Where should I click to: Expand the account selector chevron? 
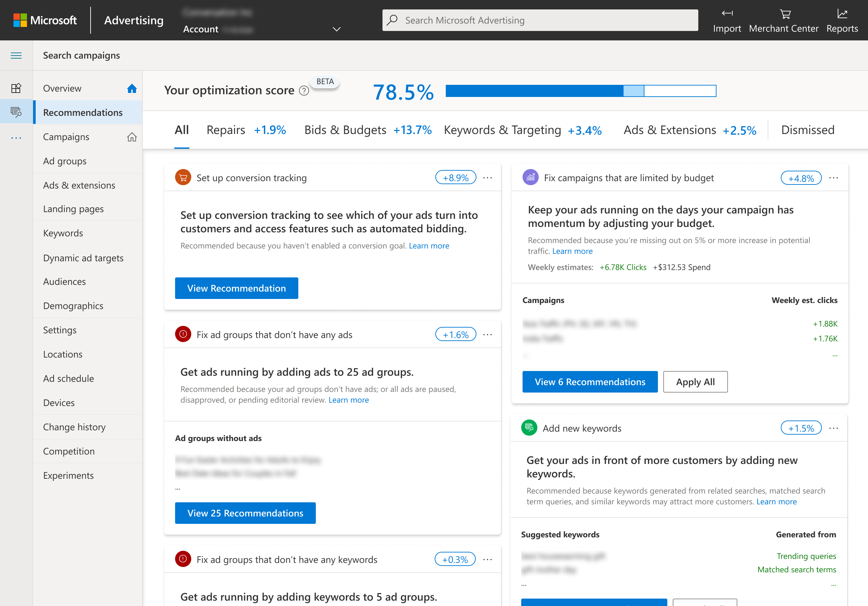click(x=336, y=29)
